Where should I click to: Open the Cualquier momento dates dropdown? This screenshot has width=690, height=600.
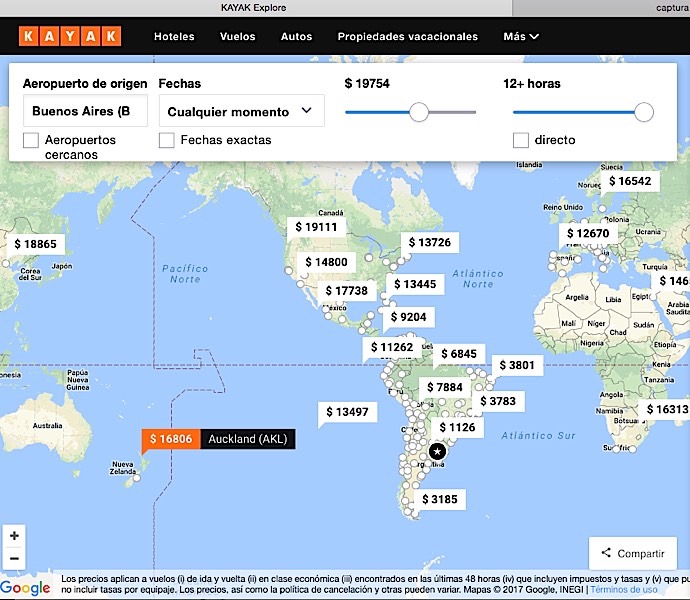pyautogui.click(x=242, y=111)
